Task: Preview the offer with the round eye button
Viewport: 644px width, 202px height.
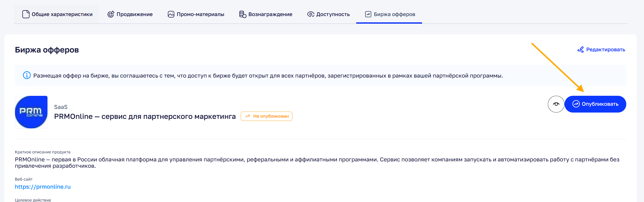Action: pyautogui.click(x=556, y=104)
